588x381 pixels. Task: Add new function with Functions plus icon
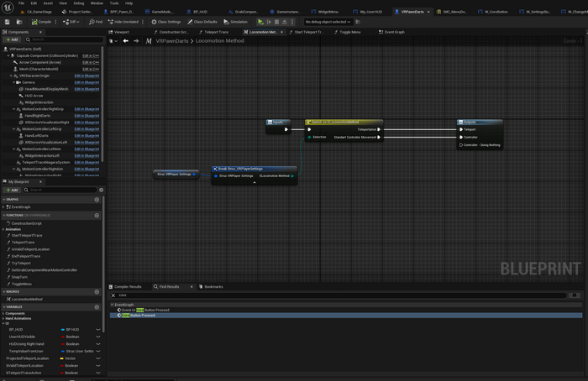(97, 216)
